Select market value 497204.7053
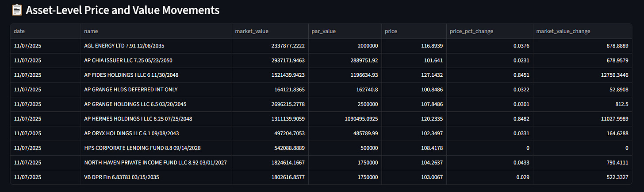The height and width of the screenshot is (192, 644). point(270,133)
